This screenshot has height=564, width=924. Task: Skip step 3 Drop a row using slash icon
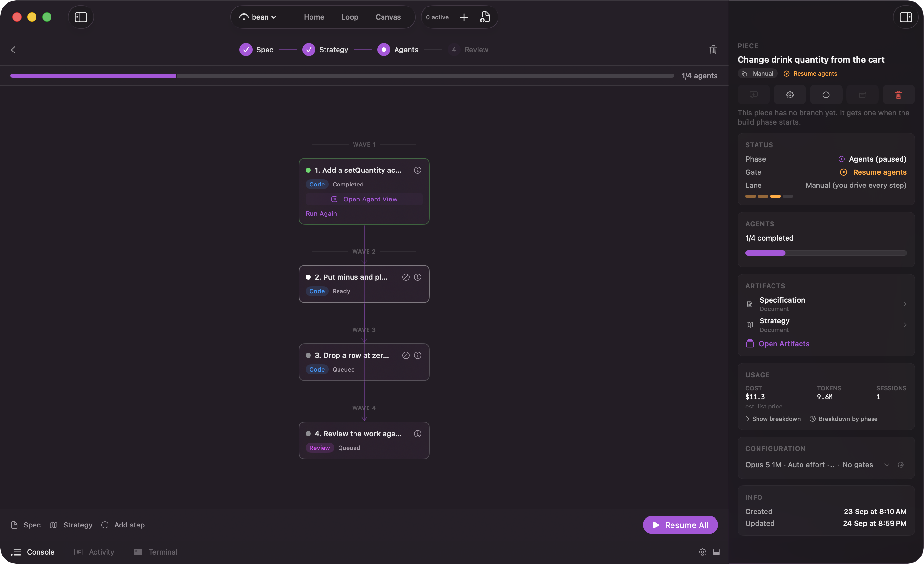(x=406, y=355)
